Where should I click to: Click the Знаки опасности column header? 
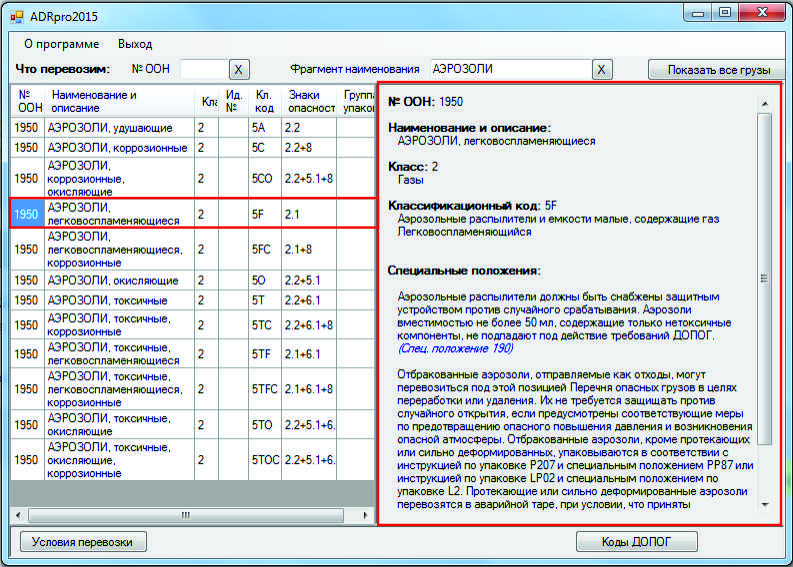(x=310, y=101)
